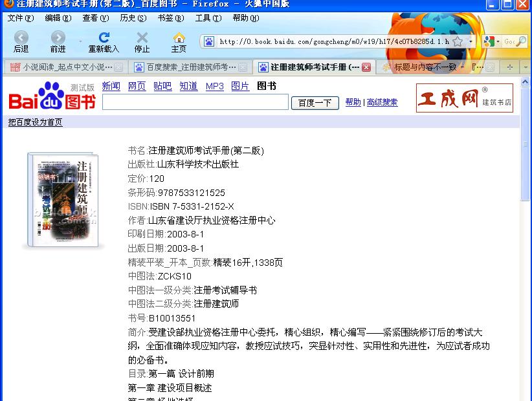
Task: Click the page scrollbar up arrow
Action: click(x=525, y=81)
